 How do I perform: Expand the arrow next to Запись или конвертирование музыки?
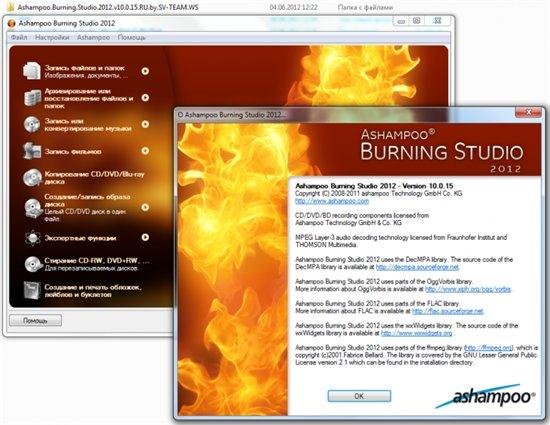[x=145, y=124]
